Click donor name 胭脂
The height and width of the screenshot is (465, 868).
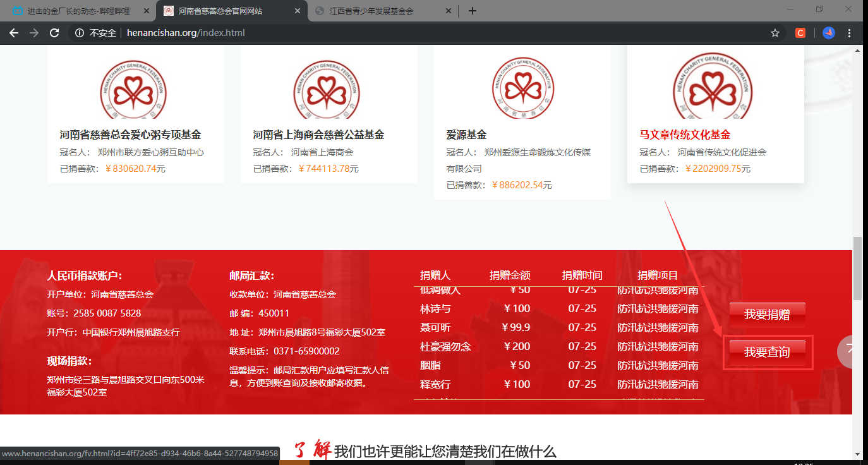[x=431, y=366]
